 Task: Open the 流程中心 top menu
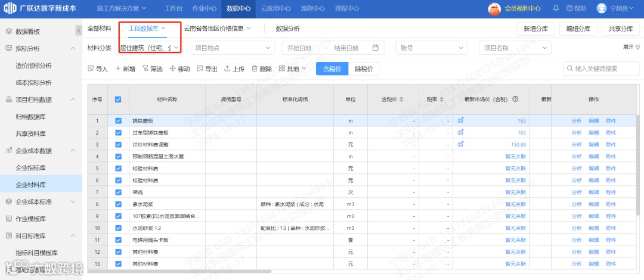click(x=312, y=8)
